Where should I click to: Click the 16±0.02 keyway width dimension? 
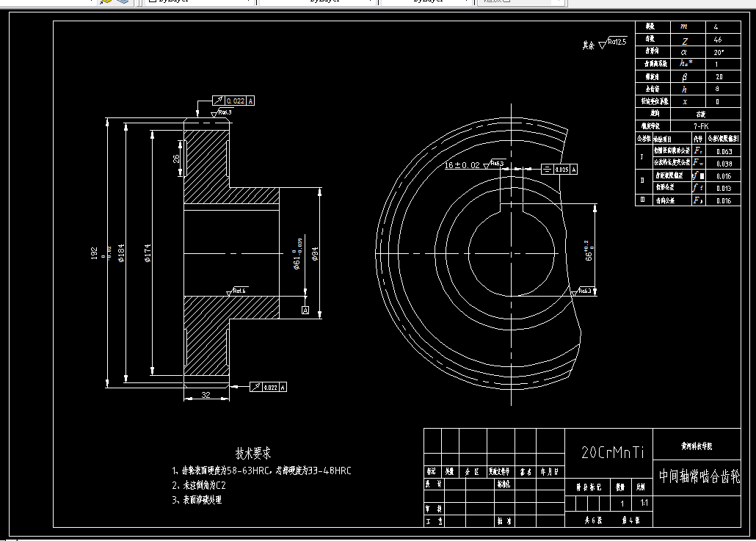pos(462,165)
